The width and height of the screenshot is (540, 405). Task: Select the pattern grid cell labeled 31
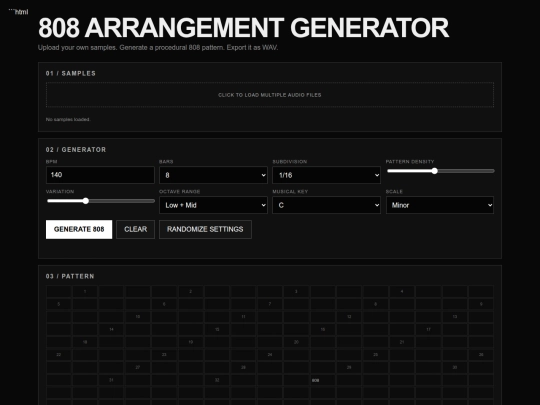coord(112,380)
